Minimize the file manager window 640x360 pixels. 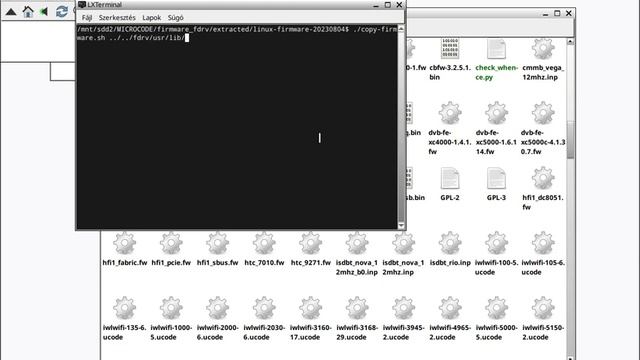click(x=546, y=13)
